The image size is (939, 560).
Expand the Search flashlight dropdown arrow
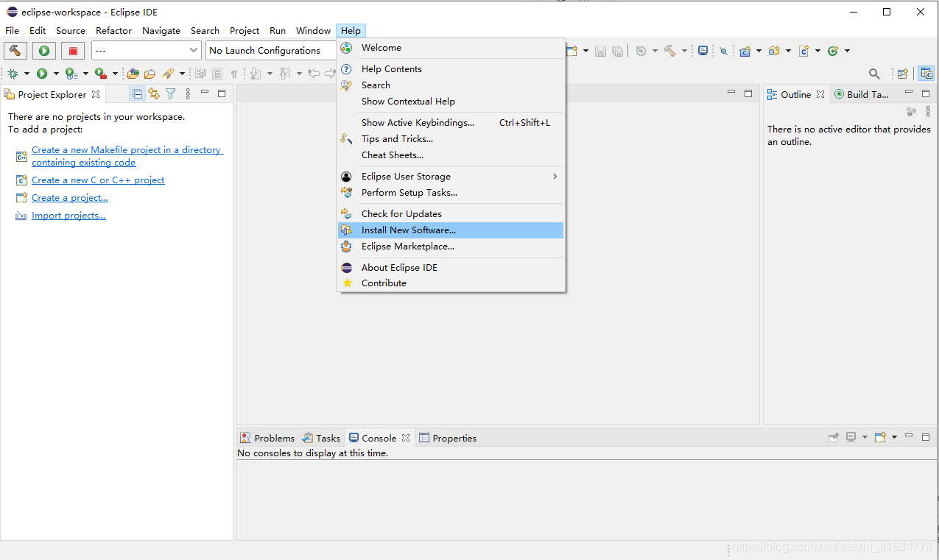coord(182,74)
